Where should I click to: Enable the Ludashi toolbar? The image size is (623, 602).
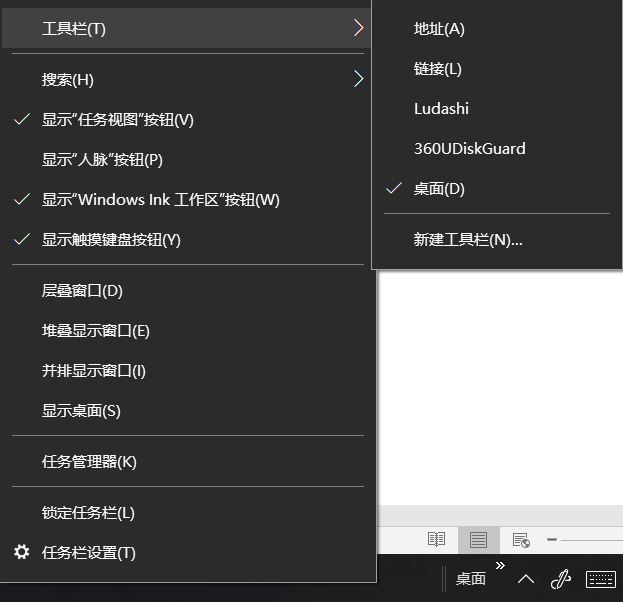pos(497,108)
